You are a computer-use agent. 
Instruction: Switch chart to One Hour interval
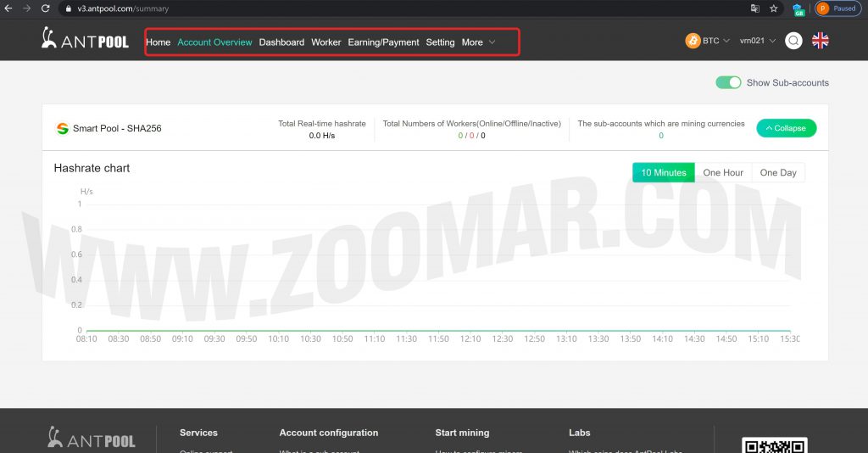[x=723, y=172]
